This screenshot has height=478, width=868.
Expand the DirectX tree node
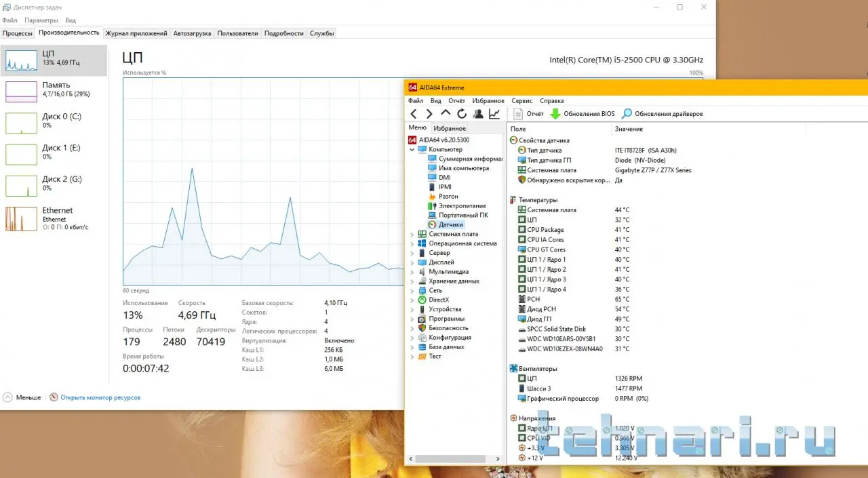412,300
